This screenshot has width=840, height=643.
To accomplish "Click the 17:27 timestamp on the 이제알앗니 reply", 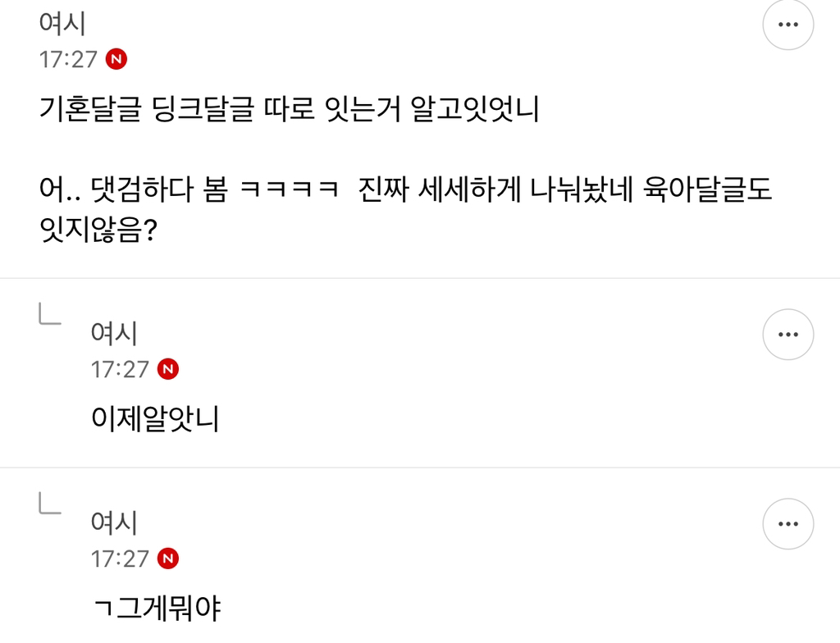I will pyautogui.click(x=120, y=369).
